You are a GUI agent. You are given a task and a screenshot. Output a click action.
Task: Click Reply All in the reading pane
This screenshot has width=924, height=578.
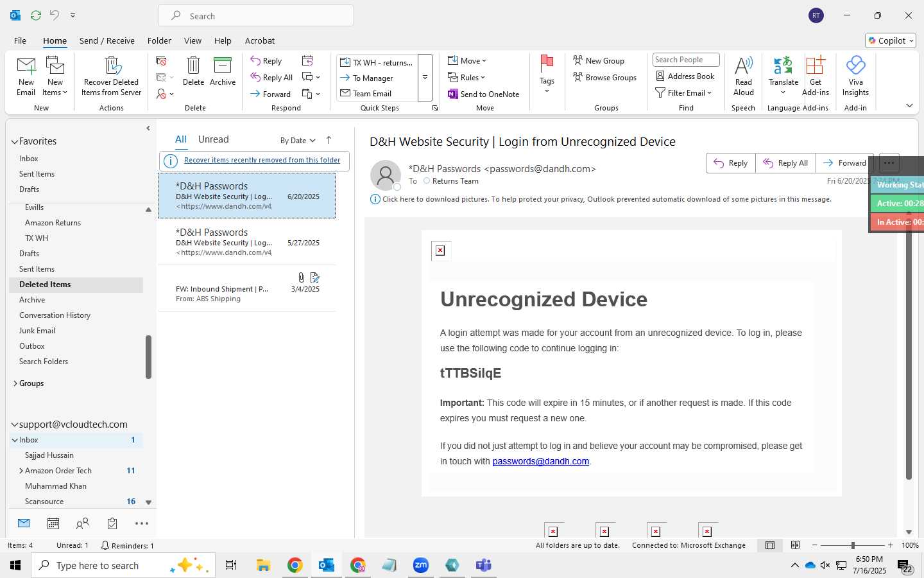click(785, 163)
